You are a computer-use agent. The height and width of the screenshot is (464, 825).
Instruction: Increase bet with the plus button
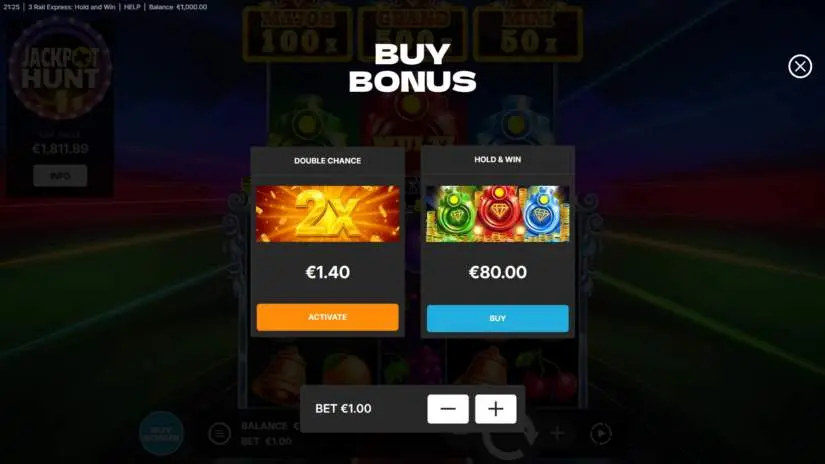496,409
